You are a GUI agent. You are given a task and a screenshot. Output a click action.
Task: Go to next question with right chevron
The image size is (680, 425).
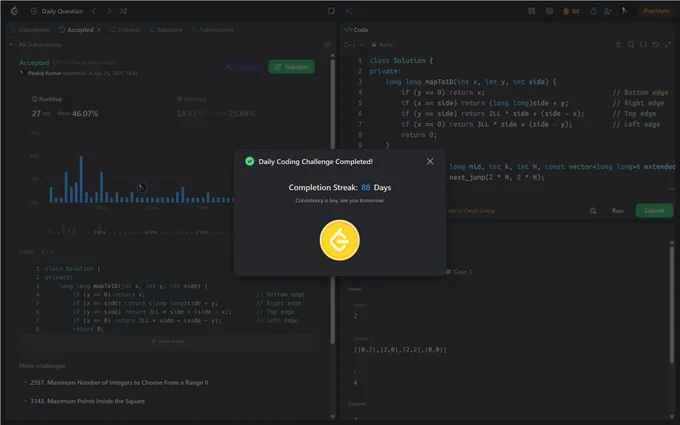coord(109,11)
